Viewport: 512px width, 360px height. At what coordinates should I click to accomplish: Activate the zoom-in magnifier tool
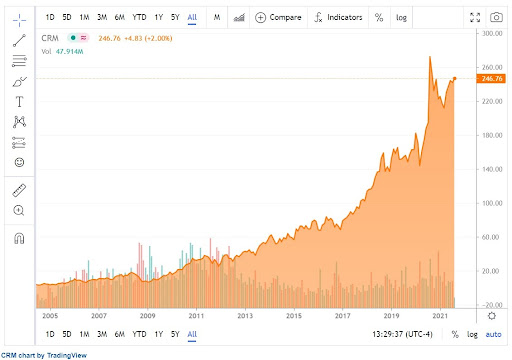[x=19, y=211]
